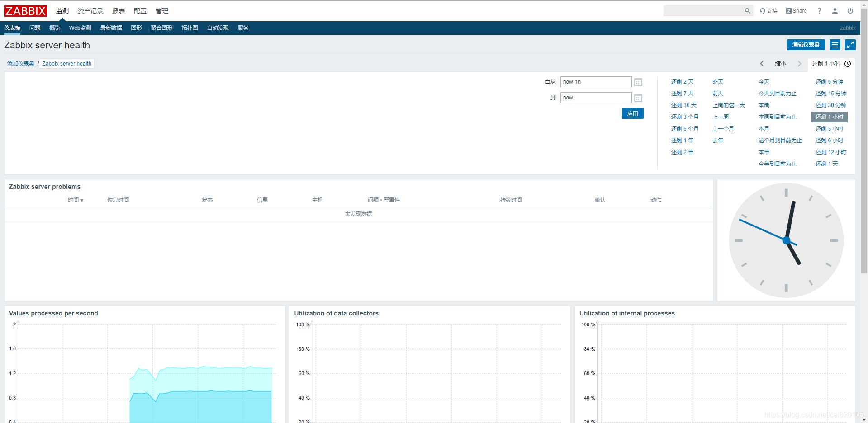Select the 问题 submenu tab
This screenshot has height=423, width=868.
click(x=35, y=28)
